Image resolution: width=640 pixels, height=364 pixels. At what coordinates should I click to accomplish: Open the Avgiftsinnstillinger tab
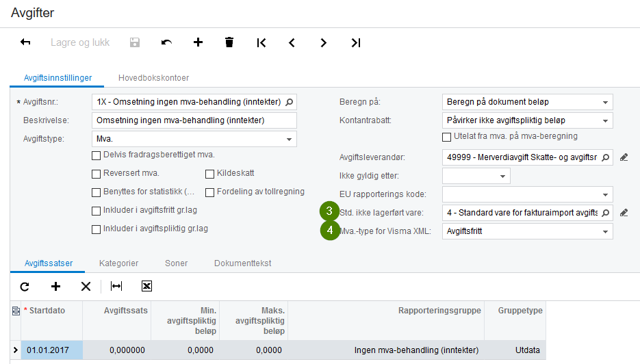[x=57, y=77]
